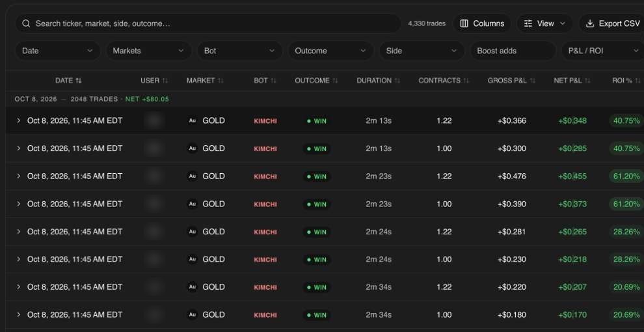
Task: Click the '4,330 trades' count text
Action: (x=427, y=23)
